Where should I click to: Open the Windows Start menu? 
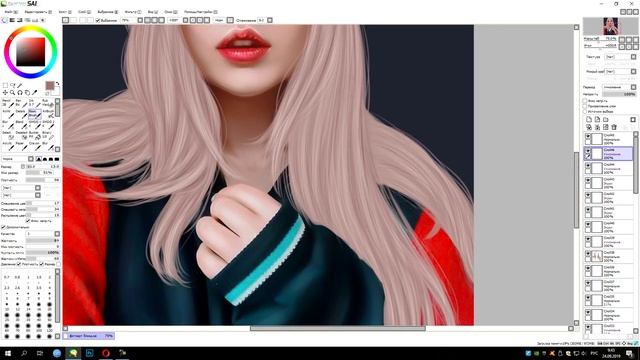coord(8,353)
